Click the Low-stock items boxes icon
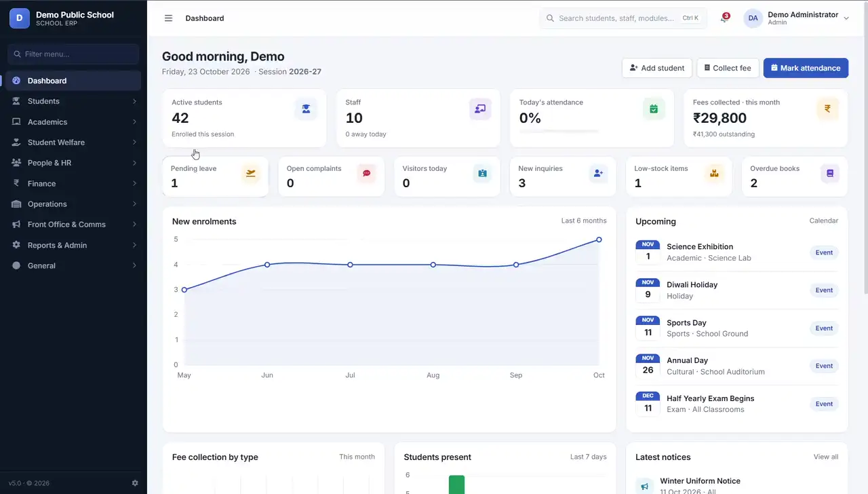This screenshot has height=494, width=868. click(714, 174)
